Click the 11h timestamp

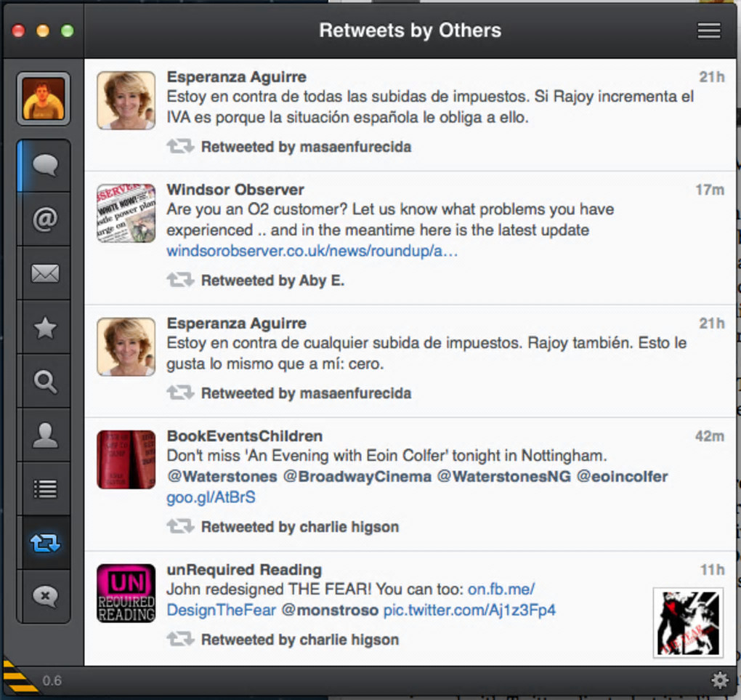pyautogui.click(x=712, y=570)
